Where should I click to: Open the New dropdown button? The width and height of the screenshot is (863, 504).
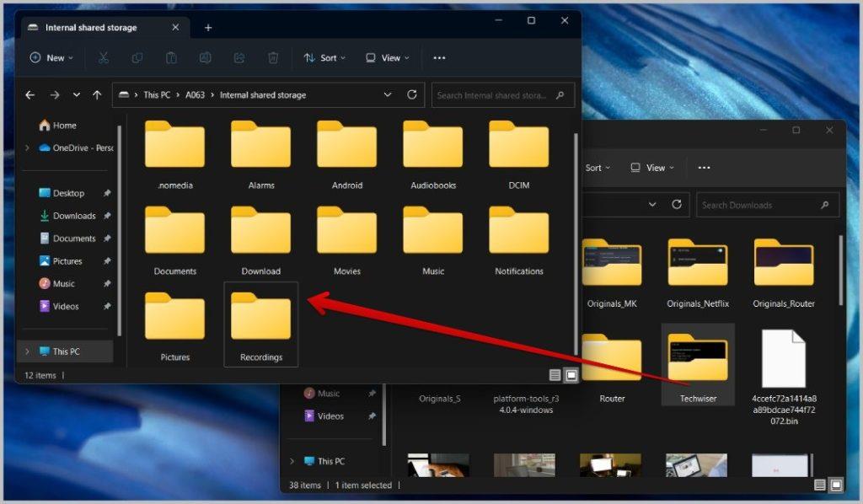tap(51, 58)
